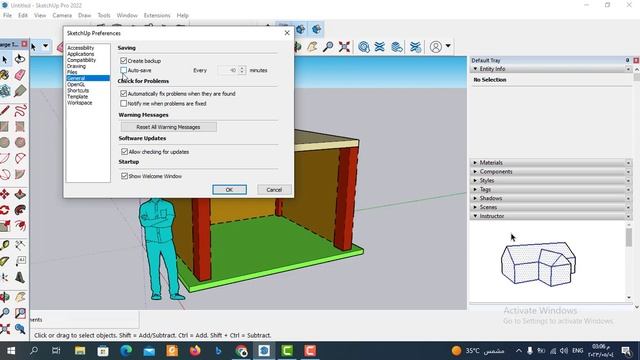Choose the Freehand drawing tool

point(20,110)
